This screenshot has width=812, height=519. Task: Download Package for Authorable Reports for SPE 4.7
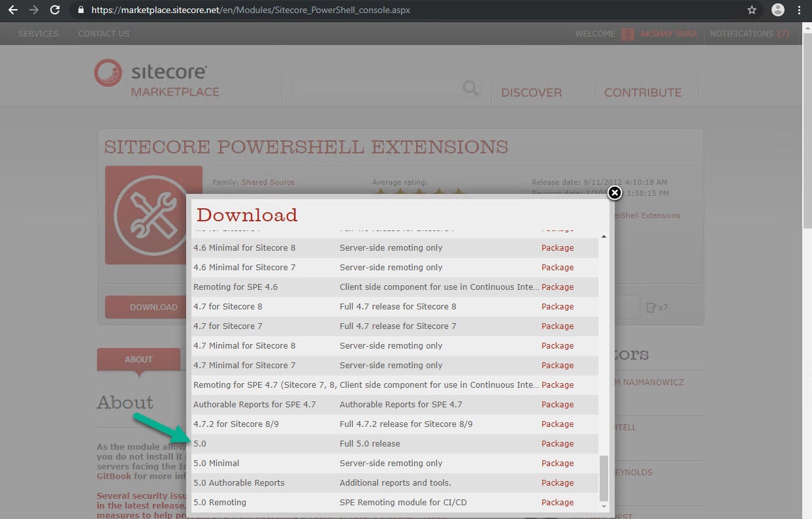click(x=557, y=404)
